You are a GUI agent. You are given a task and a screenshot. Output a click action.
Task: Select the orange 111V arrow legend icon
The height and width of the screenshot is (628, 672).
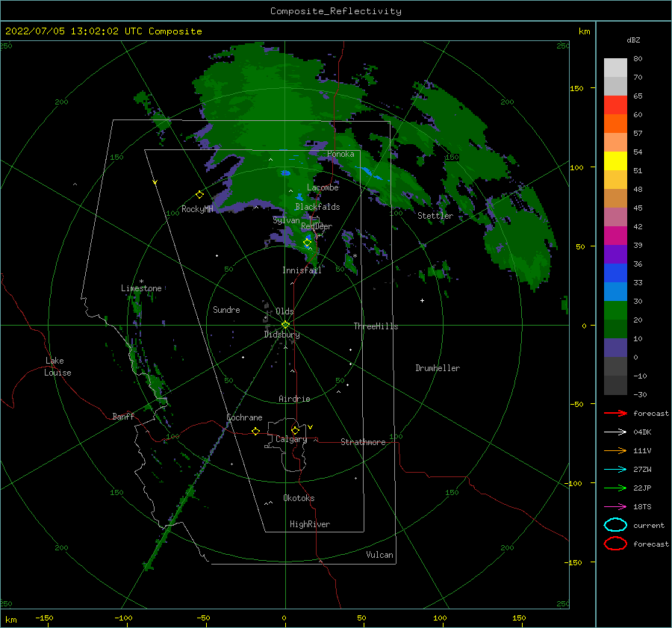point(615,450)
